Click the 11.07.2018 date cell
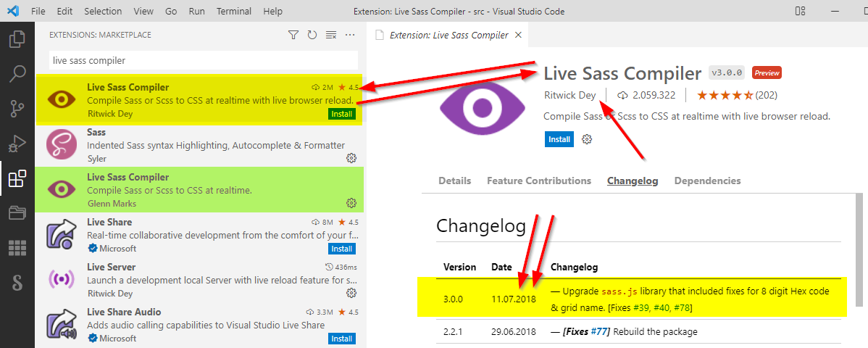Image resolution: width=868 pixels, height=348 pixels. (513, 299)
